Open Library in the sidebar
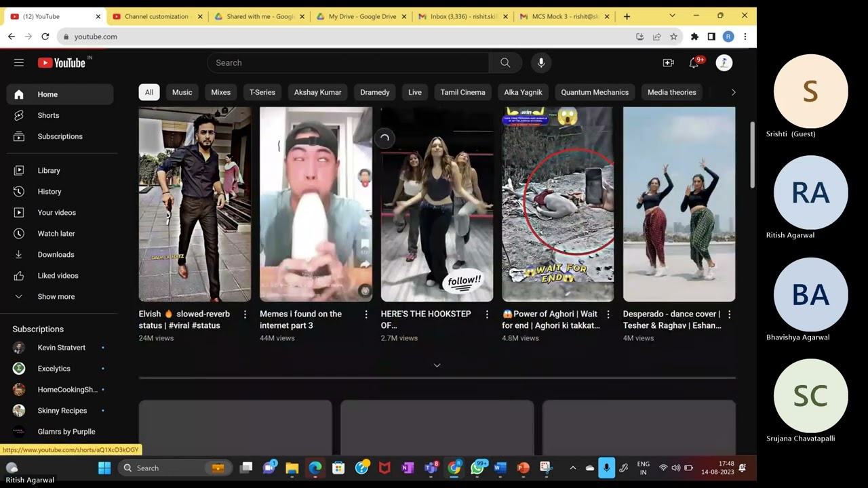The image size is (868, 488). click(60, 171)
